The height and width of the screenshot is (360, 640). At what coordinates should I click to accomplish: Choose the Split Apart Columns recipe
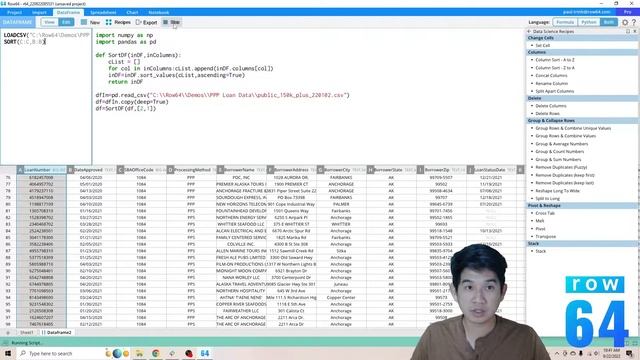(554, 91)
